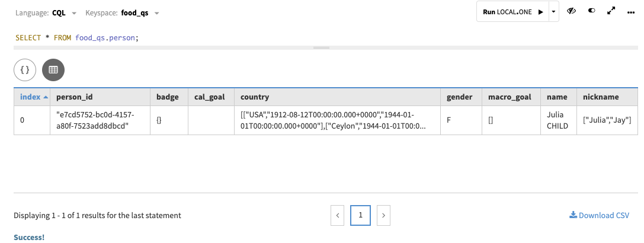Switch to the JSON raw results view
This screenshot has height=243, width=644.
[25, 69]
